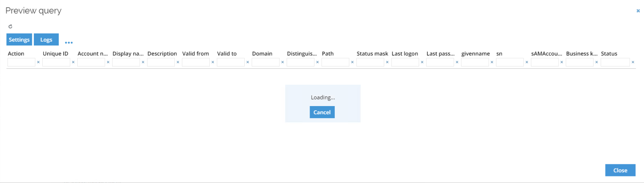Image resolution: width=644 pixels, height=183 pixels.
Task: Sort by the Valid to column header
Action: coord(227,54)
